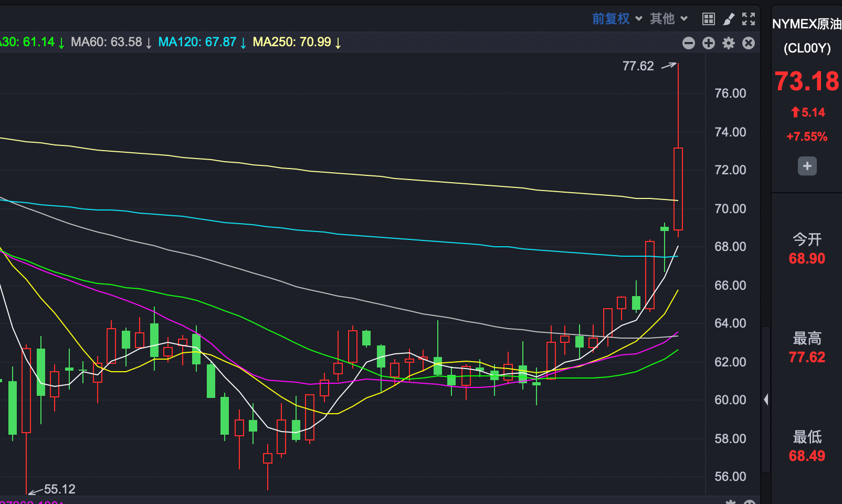
Task: Zoom out with the minus icon
Action: tap(689, 43)
